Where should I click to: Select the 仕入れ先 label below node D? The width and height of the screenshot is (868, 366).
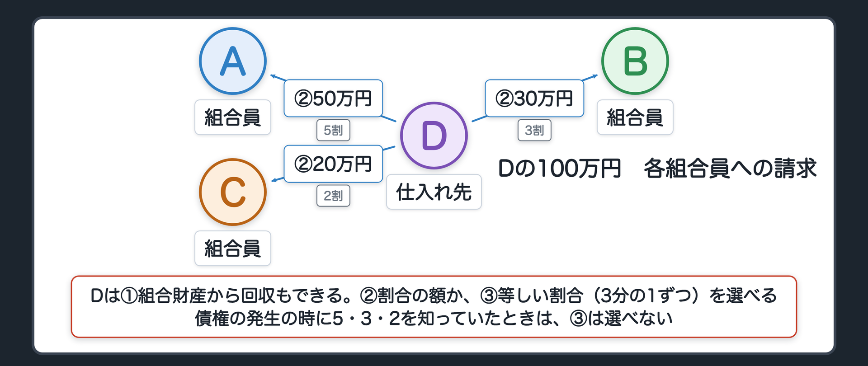(434, 192)
